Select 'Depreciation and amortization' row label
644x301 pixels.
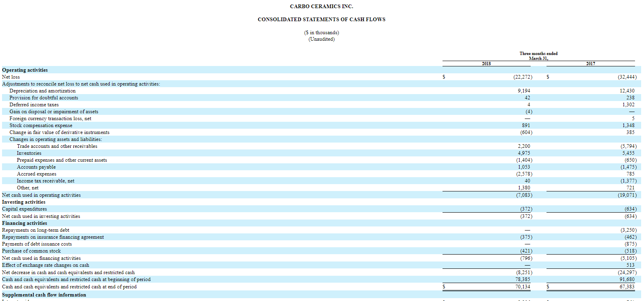click(42, 91)
